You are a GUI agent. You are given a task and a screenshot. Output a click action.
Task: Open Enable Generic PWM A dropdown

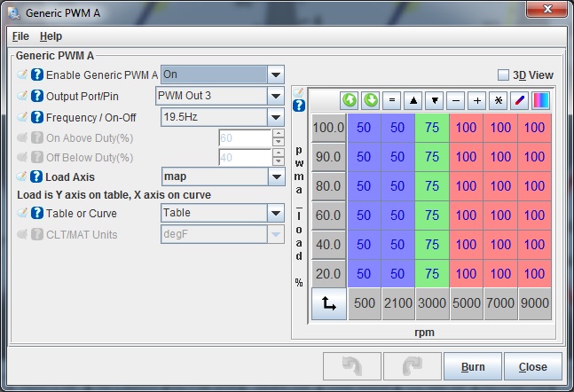276,74
